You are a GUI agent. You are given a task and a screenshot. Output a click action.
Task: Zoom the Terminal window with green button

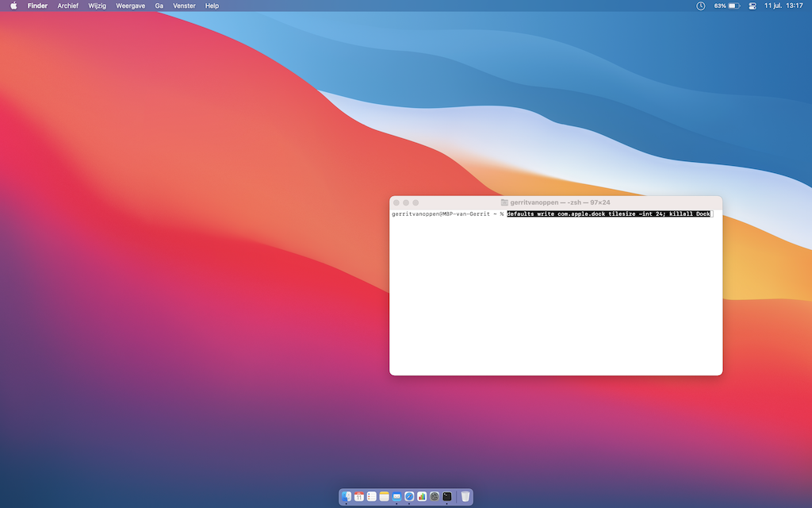click(416, 202)
